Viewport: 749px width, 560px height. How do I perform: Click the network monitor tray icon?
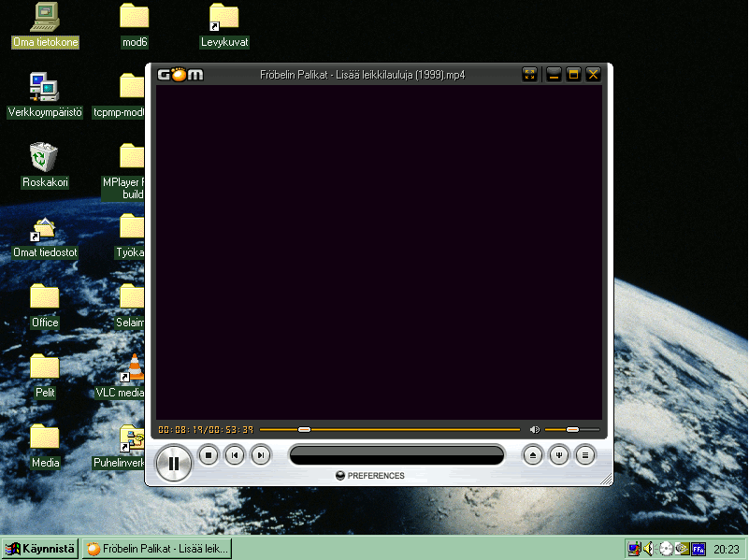pos(634,549)
